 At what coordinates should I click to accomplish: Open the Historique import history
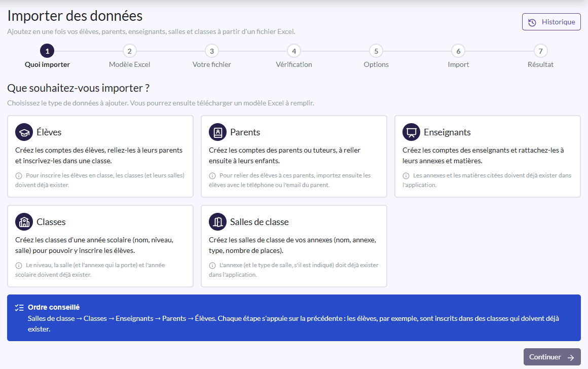pyautogui.click(x=552, y=22)
